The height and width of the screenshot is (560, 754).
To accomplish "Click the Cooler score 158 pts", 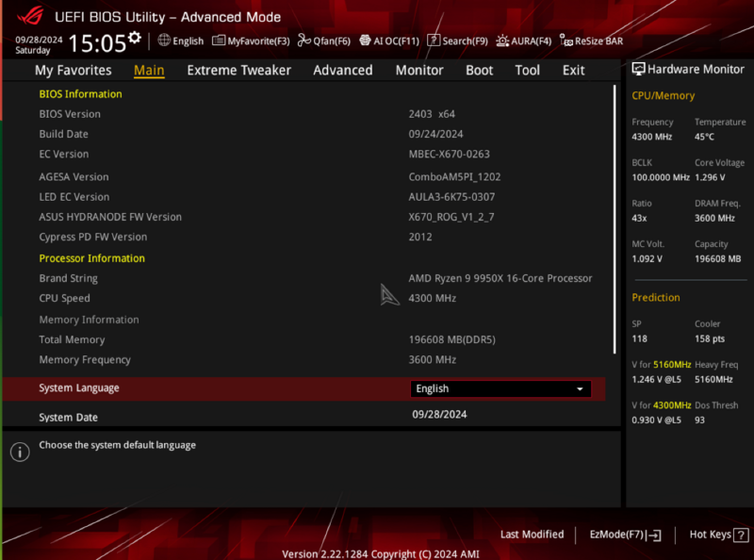I will (x=710, y=339).
